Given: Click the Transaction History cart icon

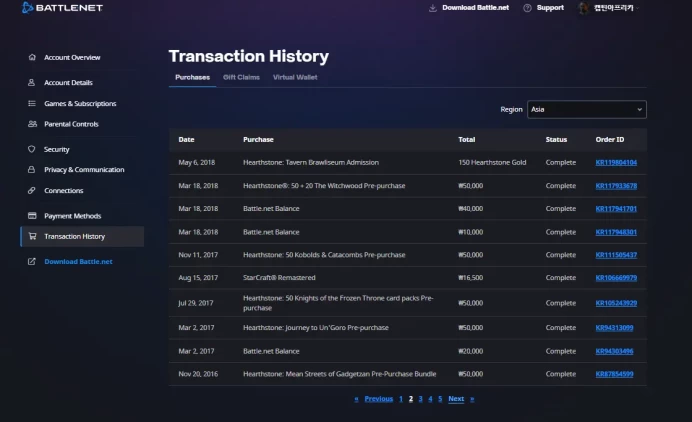Looking at the screenshot, I should 32,236.
